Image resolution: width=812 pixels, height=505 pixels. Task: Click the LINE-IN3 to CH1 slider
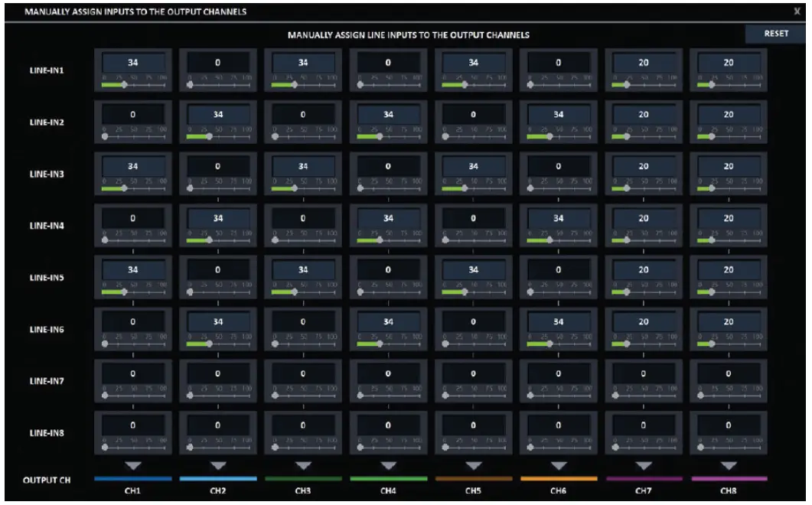coord(133,188)
